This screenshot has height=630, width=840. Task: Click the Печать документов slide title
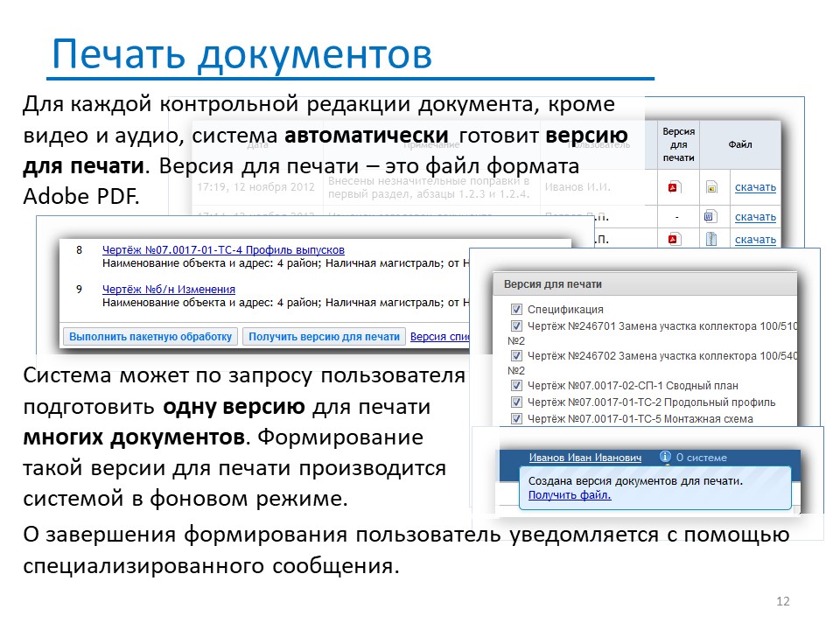pos(241,54)
